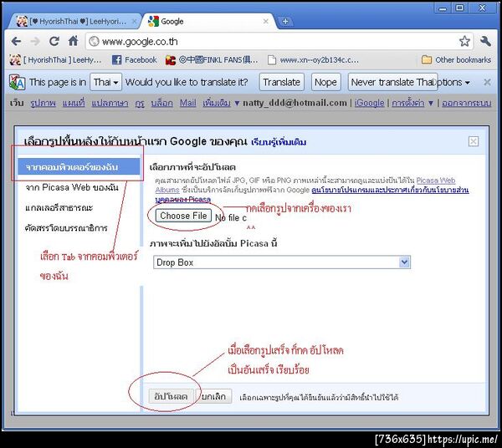Screen dimensions: 502x448
Task: Click the ยกเลิก (Cancel) button
Action: [x=213, y=396]
